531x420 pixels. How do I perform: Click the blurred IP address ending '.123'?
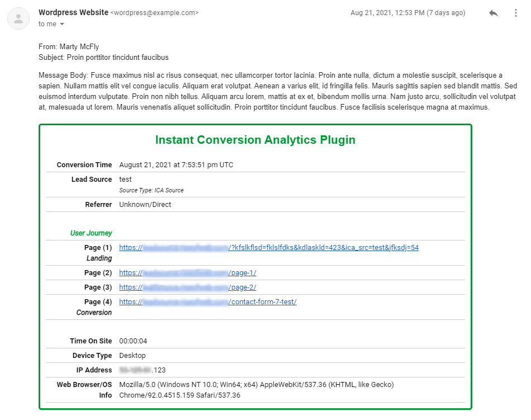[142, 370]
